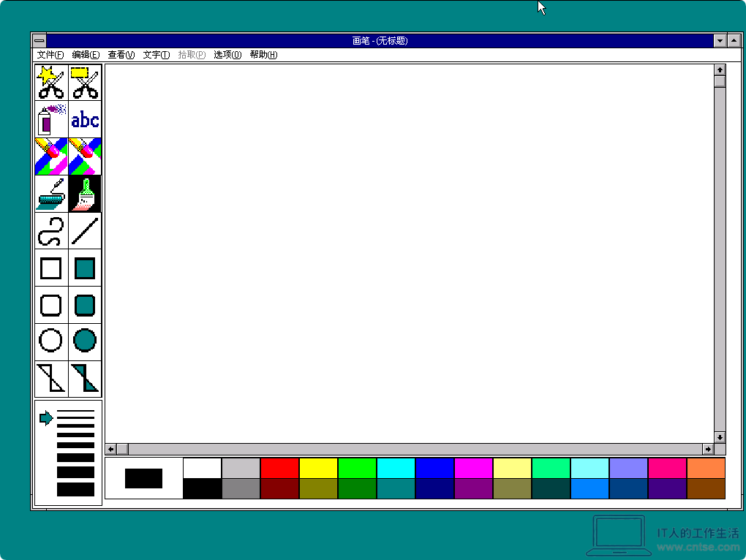Image resolution: width=746 pixels, height=560 pixels.
Task: Click the grayed-out 拾取(P) menu
Action: click(192, 55)
